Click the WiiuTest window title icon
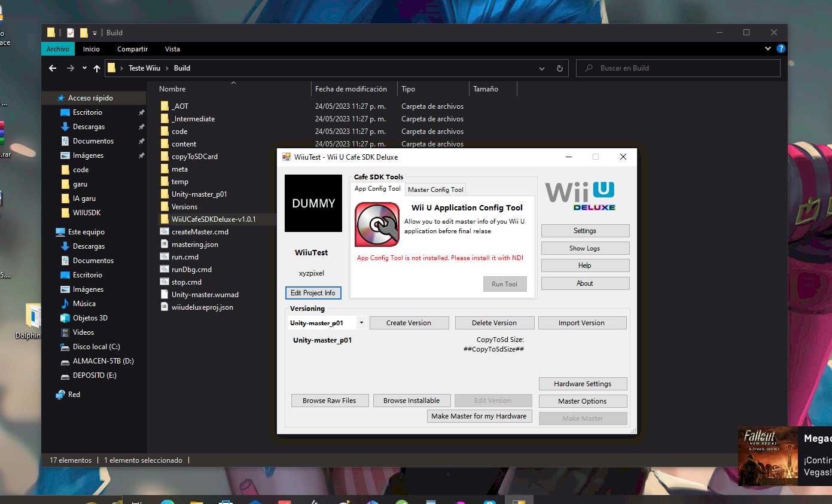Viewport: 832px width, 504px height. 287,157
